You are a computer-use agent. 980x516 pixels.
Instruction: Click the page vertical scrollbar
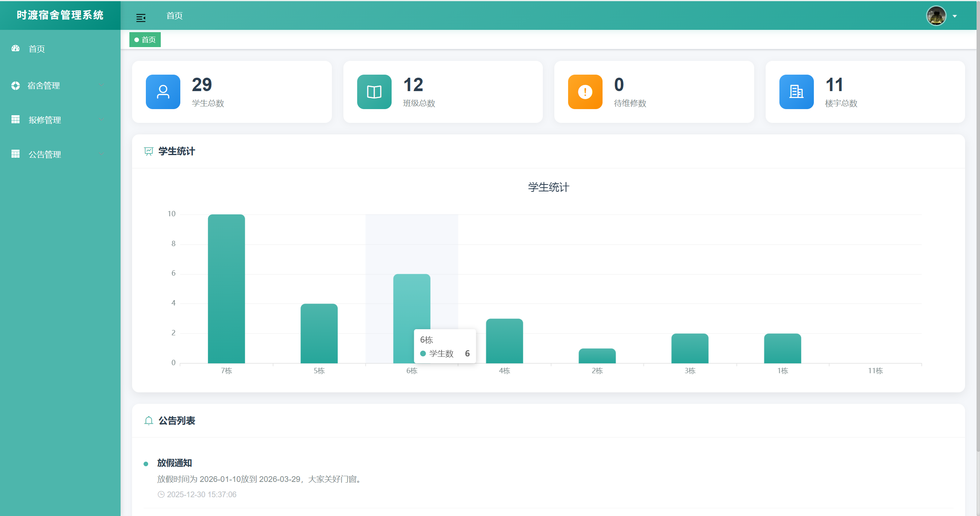[x=978, y=230]
